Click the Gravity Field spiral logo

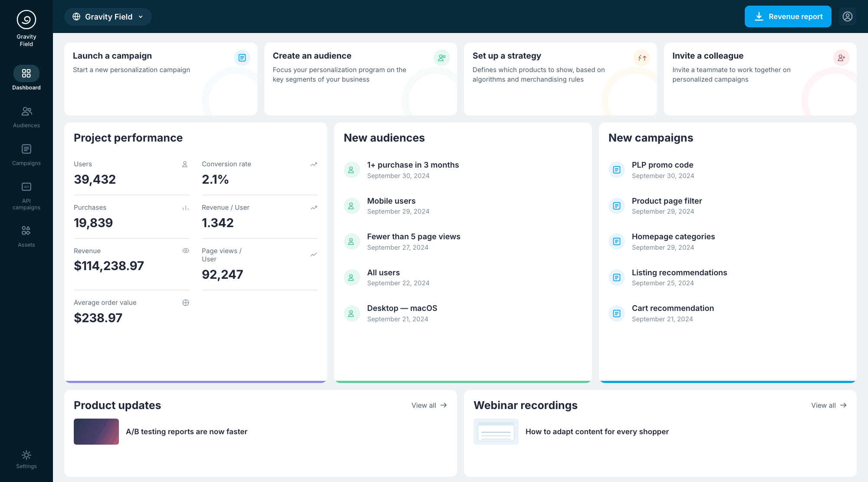[26, 20]
